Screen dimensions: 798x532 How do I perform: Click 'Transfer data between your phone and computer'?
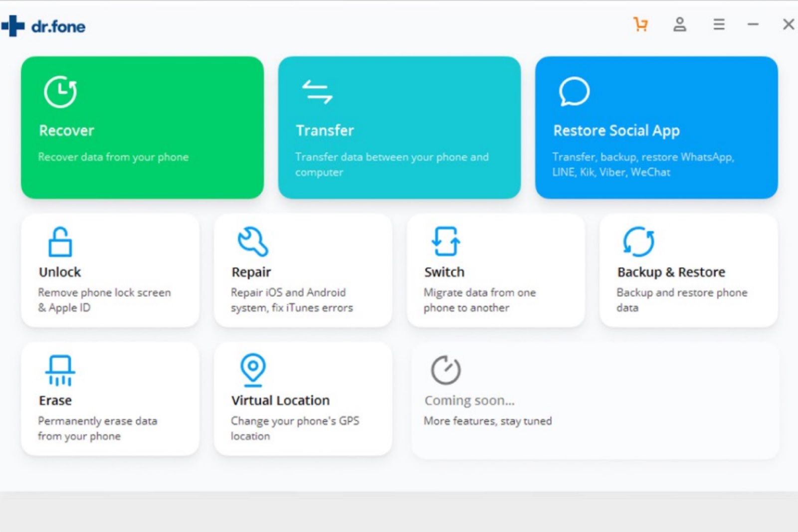point(392,165)
